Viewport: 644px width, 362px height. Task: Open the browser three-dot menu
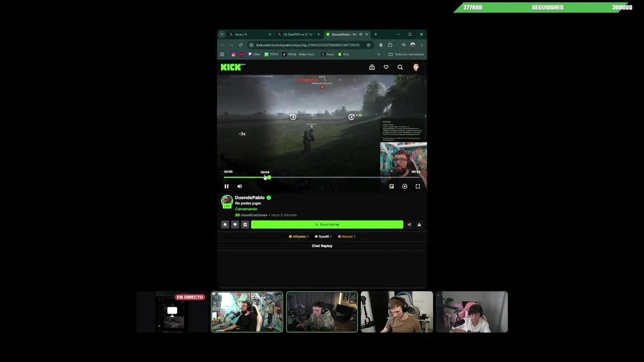pos(422,45)
